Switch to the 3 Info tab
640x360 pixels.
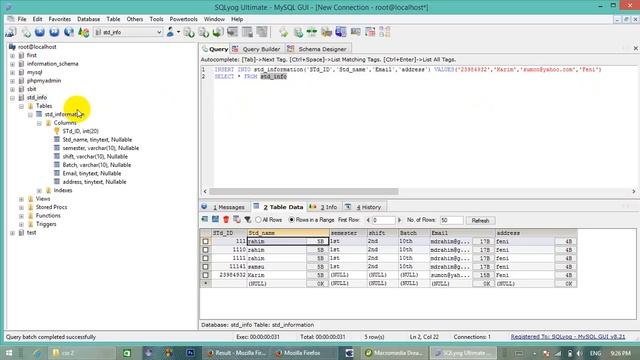pos(324,207)
